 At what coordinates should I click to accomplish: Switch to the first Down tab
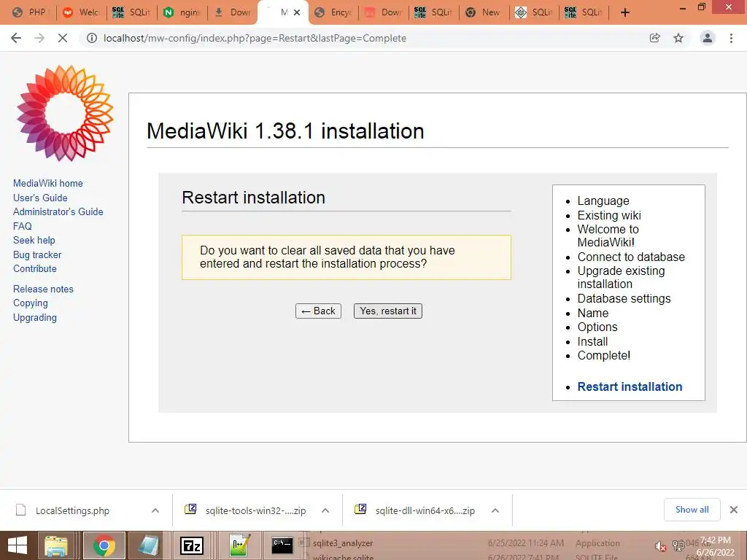[233, 12]
